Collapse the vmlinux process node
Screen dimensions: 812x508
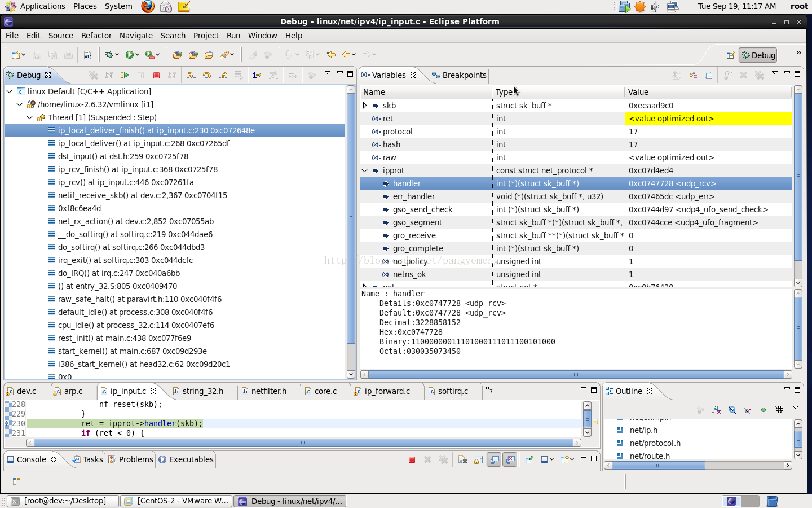pos(20,104)
